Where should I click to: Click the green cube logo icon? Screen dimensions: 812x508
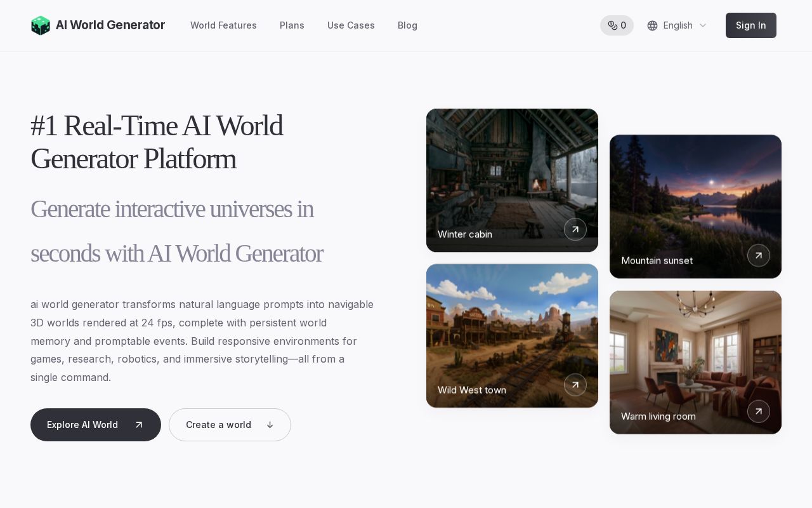pyautogui.click(x=41, y=25)
